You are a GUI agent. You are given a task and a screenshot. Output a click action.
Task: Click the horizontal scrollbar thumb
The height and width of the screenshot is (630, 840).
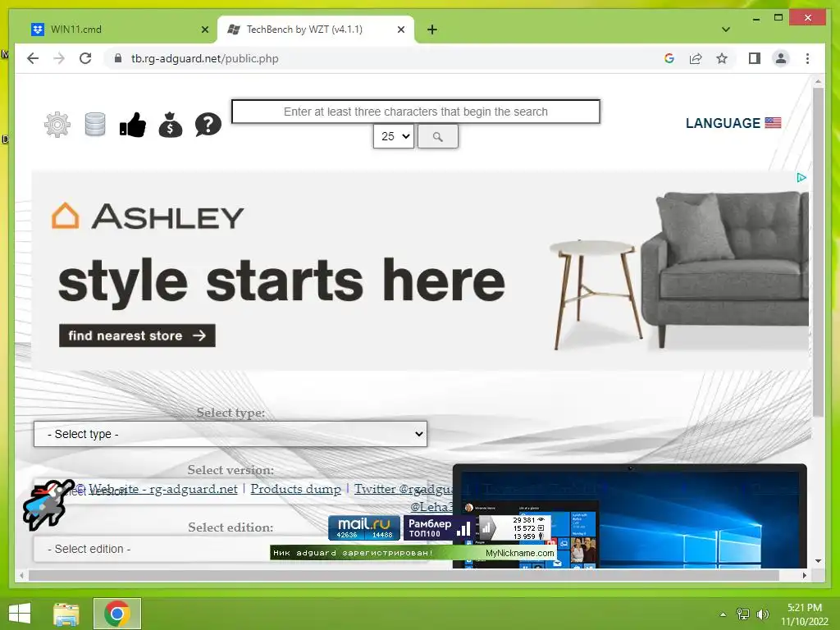pos(404,575)
